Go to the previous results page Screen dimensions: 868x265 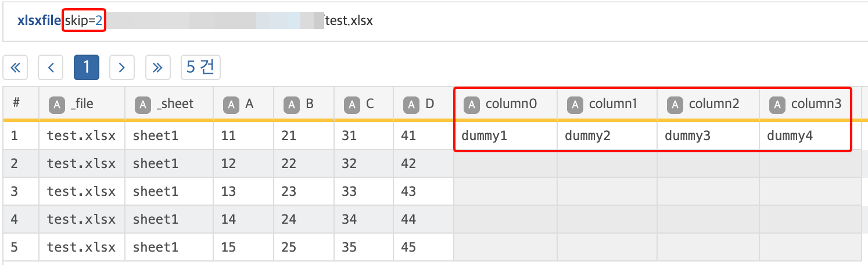(51, 67)
